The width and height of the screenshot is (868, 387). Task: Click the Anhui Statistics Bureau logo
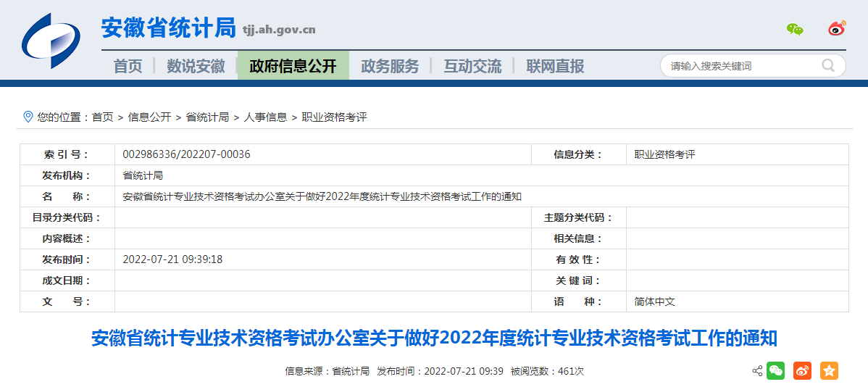[x=51, y=40]
